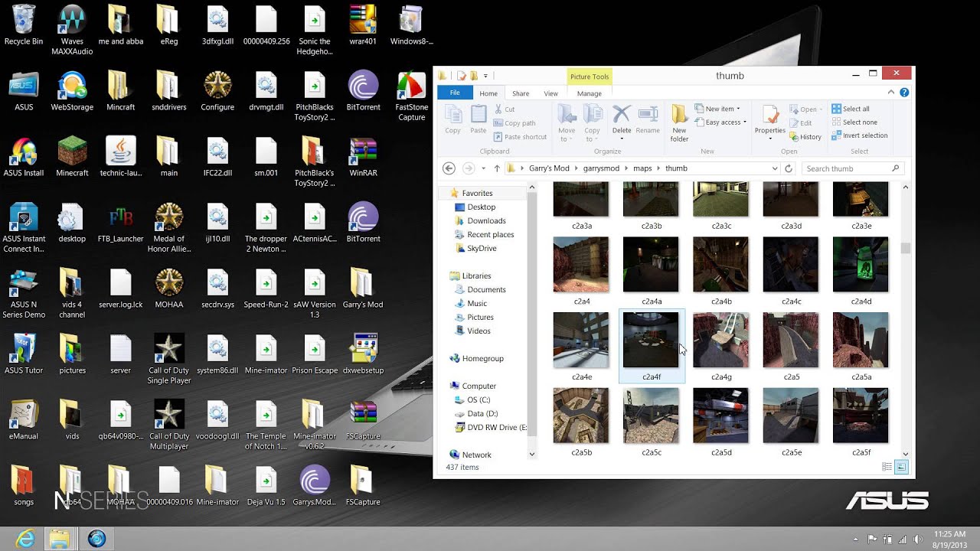This screenshot has height=551, width=980.
Task: Switch to the View ribbon tab
Action: tap(550, 93)
